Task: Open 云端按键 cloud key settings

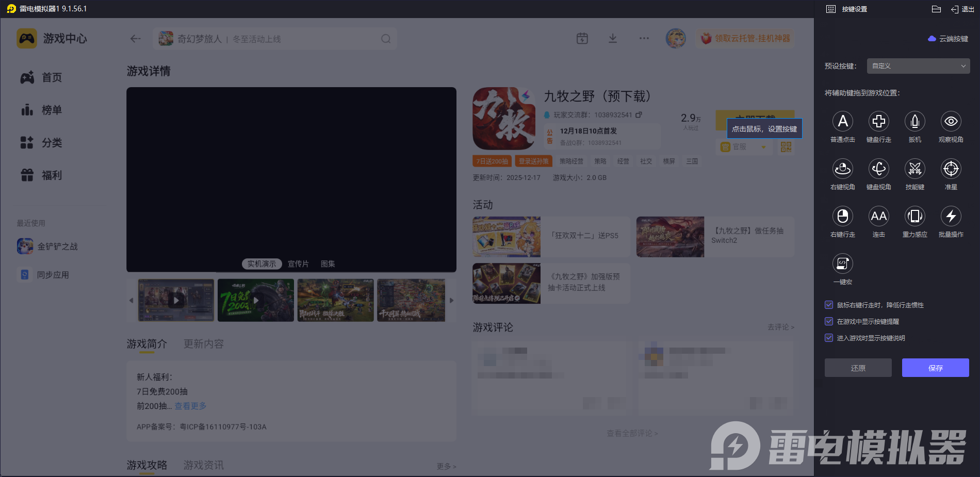Action: (x=948, y=39)
